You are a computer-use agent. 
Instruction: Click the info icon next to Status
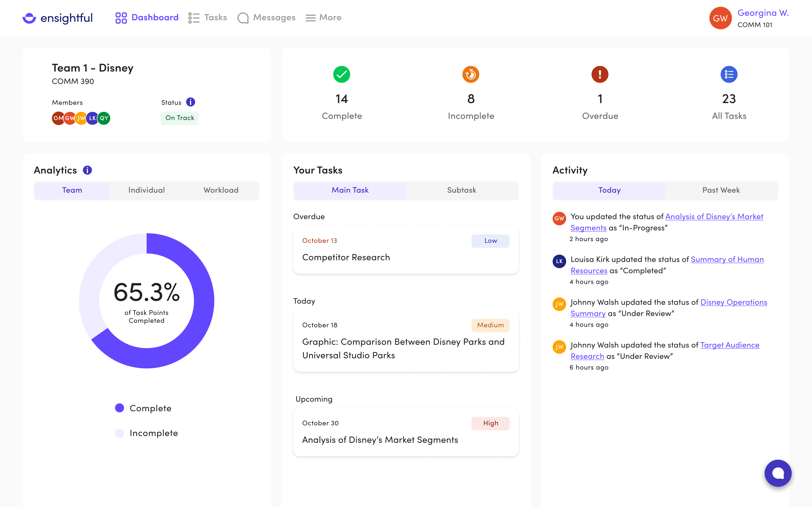coord(191,102)
